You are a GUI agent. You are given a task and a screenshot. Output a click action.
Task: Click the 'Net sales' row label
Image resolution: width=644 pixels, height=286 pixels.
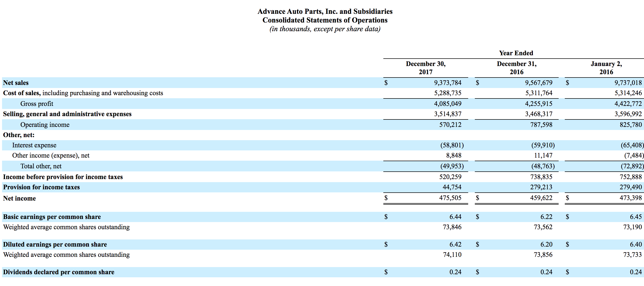tap(16, 83)
